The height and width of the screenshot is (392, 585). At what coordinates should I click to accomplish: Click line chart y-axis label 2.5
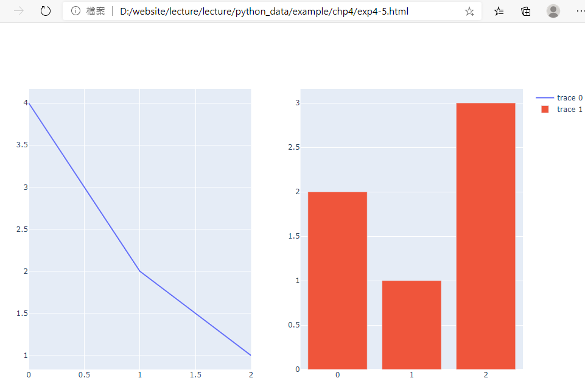(x=22, y=229)
